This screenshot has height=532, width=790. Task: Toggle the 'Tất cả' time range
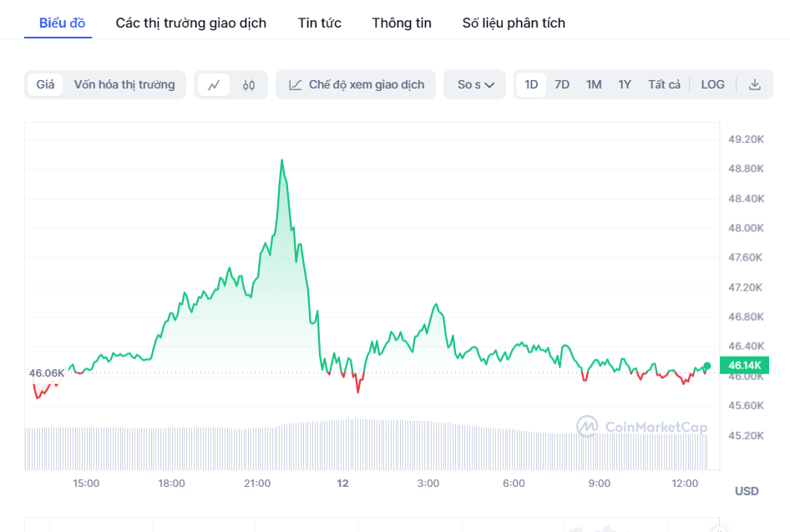coord(664,84)
